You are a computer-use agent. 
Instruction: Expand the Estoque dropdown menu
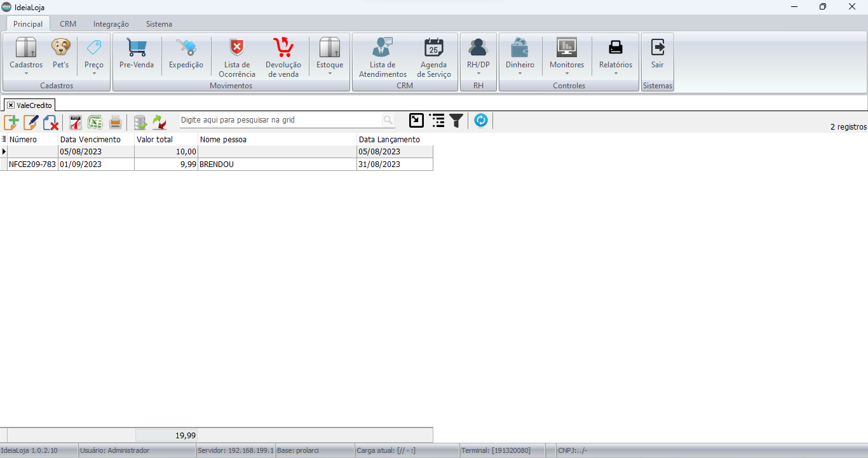(x=330, y=57)
